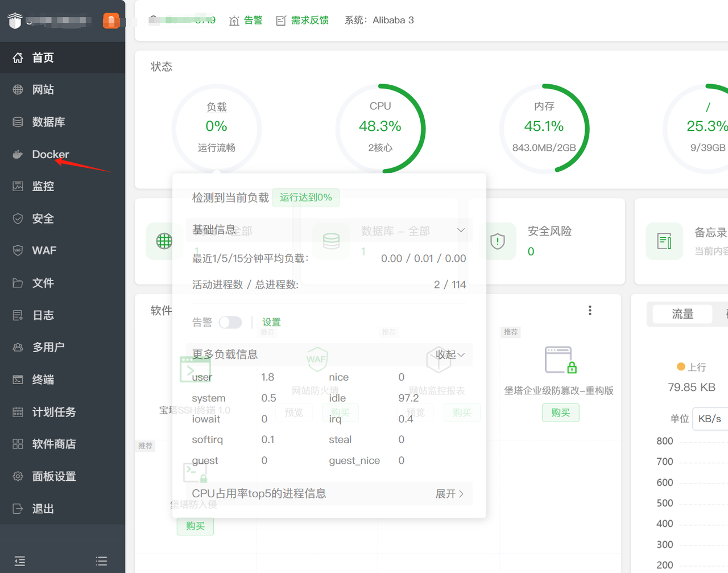The width and height of the screenshot is (728, 573).
Task: Open the software panel three-dot menu
Action: click(x=590, y=310)
